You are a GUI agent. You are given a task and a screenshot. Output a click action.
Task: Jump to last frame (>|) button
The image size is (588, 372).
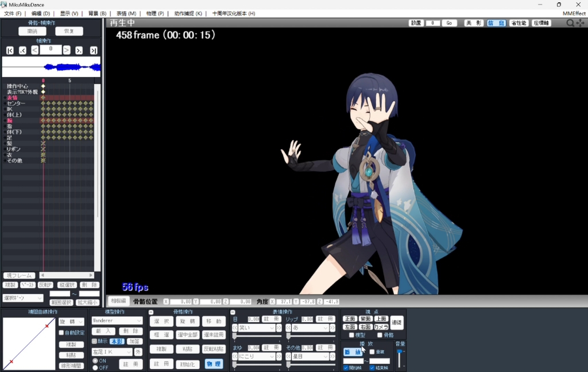[x=94, y=51]
